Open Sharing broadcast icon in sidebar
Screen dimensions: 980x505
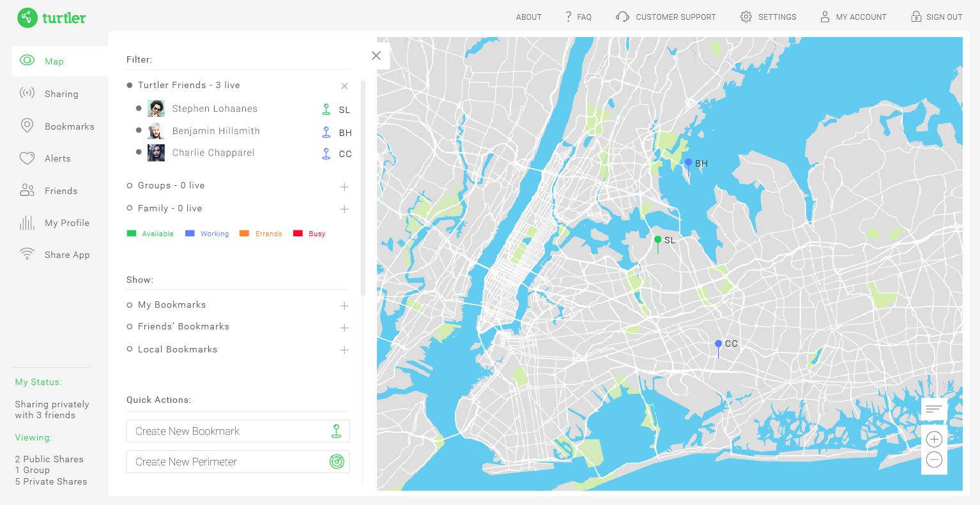click(27, 93)
